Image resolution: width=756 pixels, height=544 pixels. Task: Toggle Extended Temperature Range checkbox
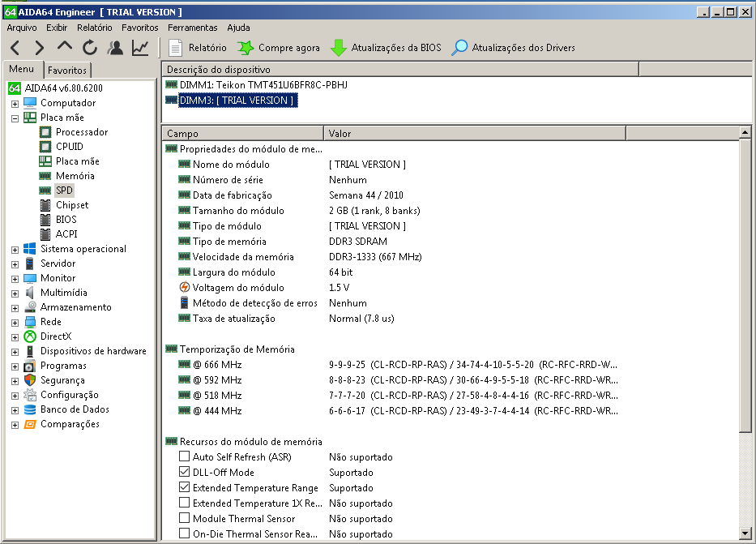click(x=184, y=487)
